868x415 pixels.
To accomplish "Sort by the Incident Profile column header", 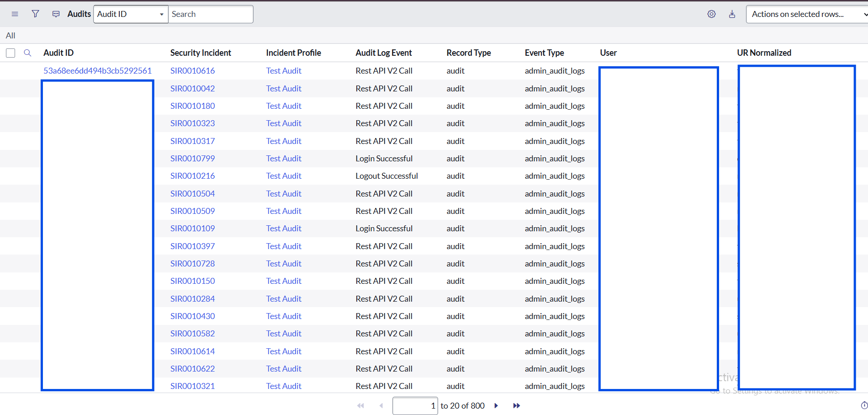I will (x=293, y=53).
